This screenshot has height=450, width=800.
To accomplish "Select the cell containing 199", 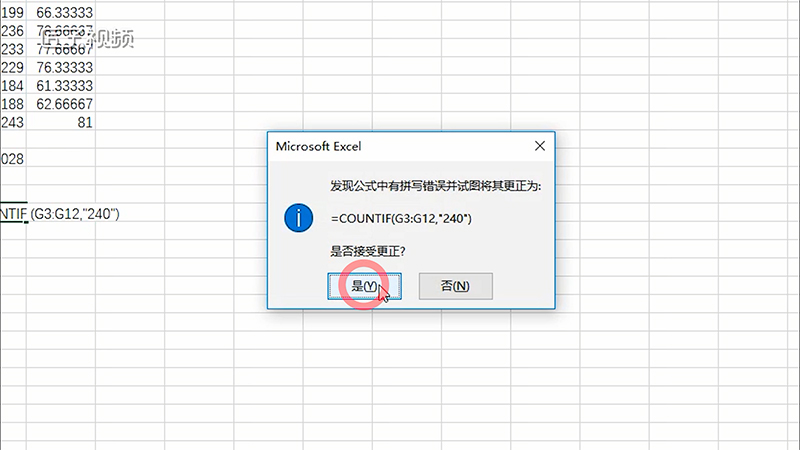I will point(13,11).
